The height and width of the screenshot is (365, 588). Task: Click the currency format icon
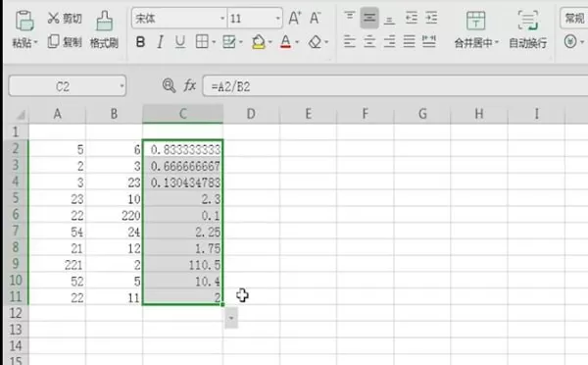(x=570, y=41)
